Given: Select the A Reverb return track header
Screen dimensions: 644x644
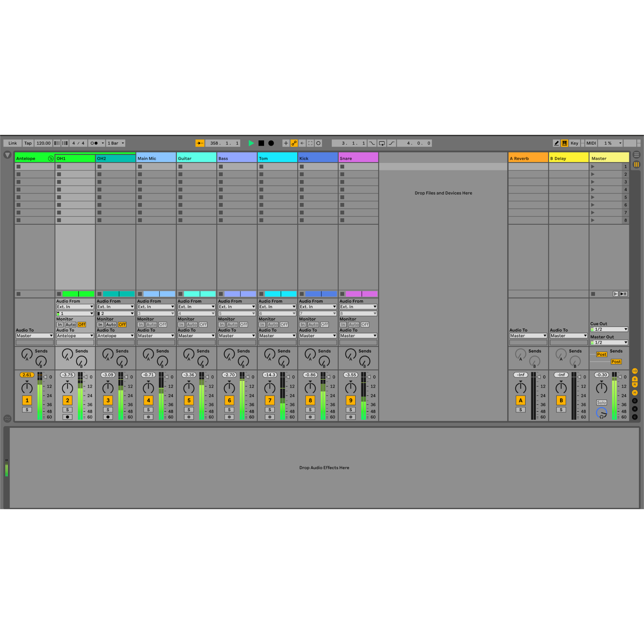Looking at the screenshot, I should click(528, 158).
